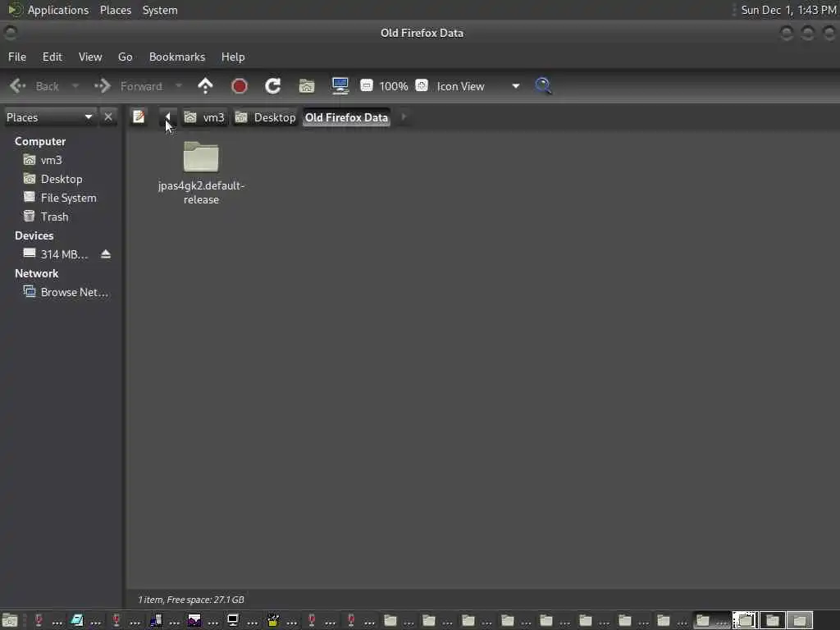This screenshot has height=630, width=840.
Task: Reload the current folder
Action: [272, 85]
